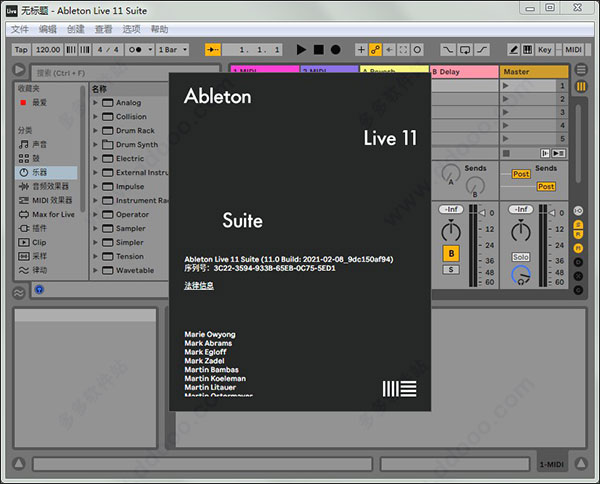Click the Re-enable Automation arrow icon
The image size is (600, 484).
click(x=389, y=50)
